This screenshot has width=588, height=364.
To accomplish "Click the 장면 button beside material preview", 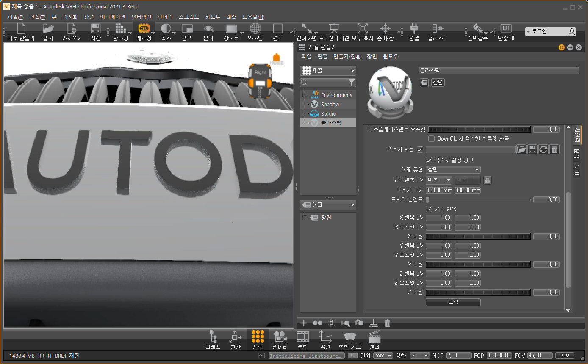I will tap(438, 83).
